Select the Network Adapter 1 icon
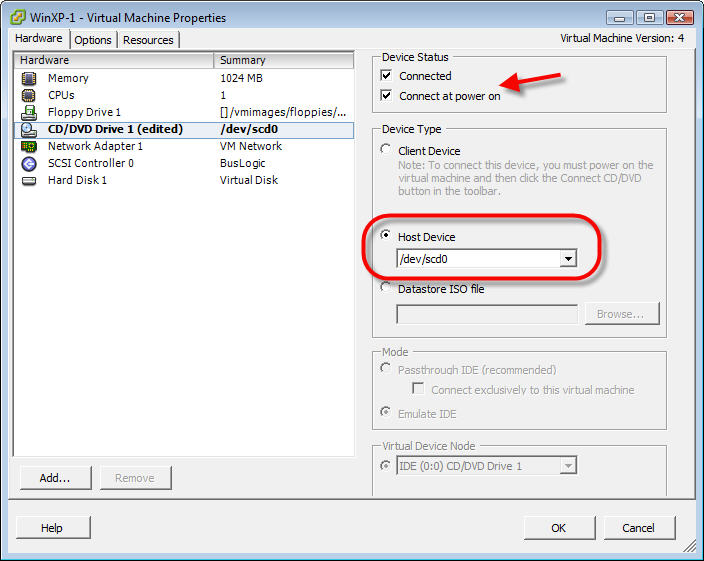This screenshot has width=704, height=561. tap(29, 146)
